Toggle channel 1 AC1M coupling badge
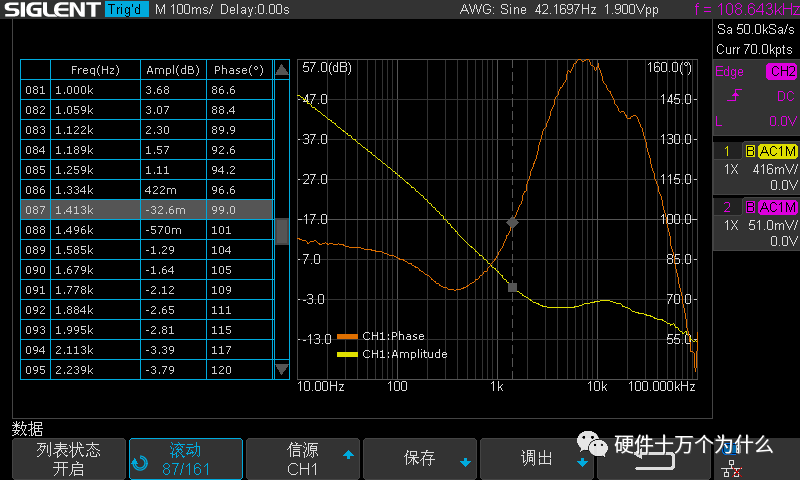The image size is (800, 480). [776, 151]
